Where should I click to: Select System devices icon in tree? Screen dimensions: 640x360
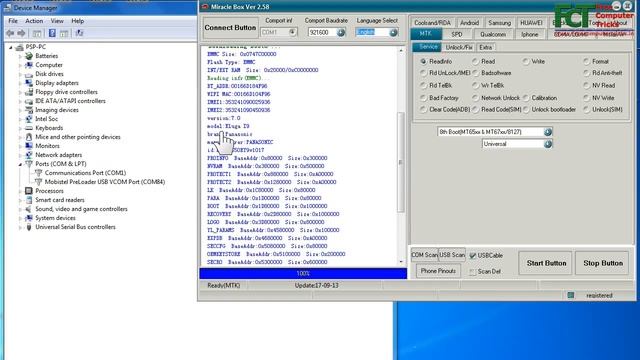[x=29, y=218]
